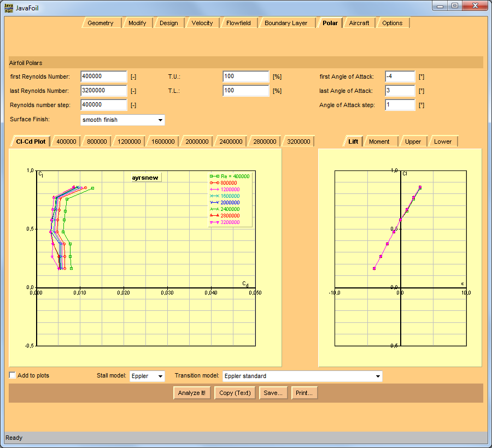Click the T.U. percentage input field

pos(246,76)
